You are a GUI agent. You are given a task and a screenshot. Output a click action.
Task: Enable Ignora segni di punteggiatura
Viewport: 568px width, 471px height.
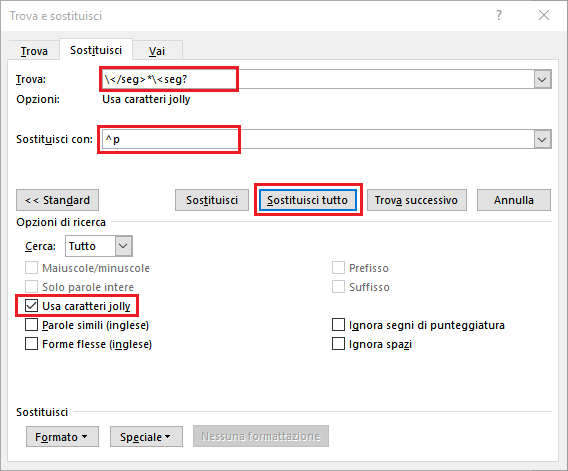click(338, 325)
